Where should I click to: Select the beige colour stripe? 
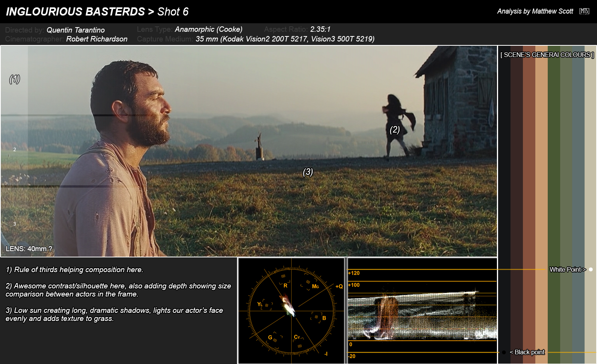click(x=590, y=205)
